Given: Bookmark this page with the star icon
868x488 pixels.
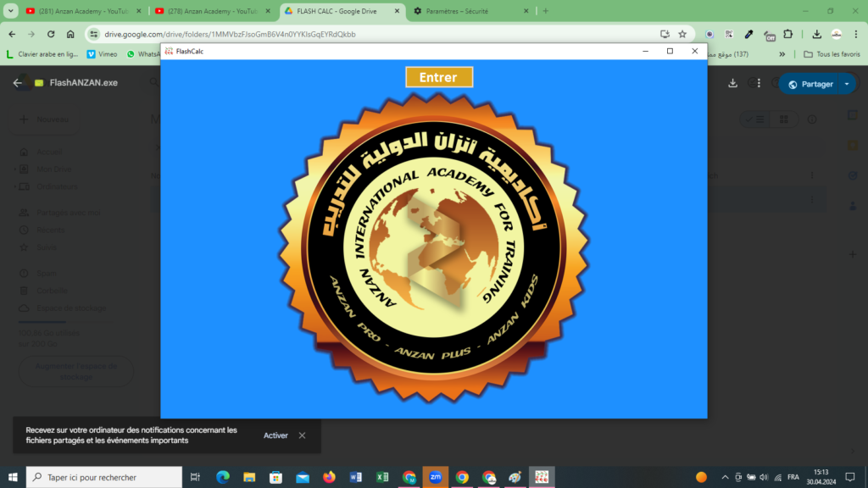Looking at the screenshot, I should click(x=682, y=34).
